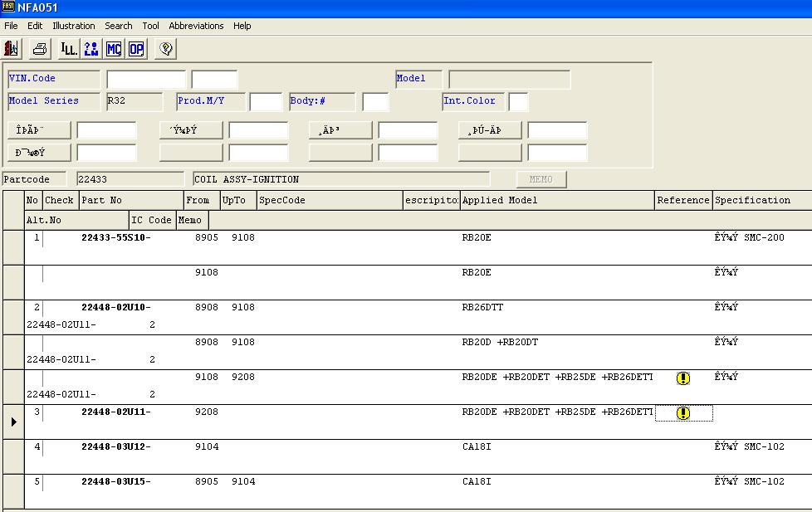Click the ¸ÞÚ-ÄÞ button
Image resolution: width=812 pixels, height=512 pixels.
(490, 130)
